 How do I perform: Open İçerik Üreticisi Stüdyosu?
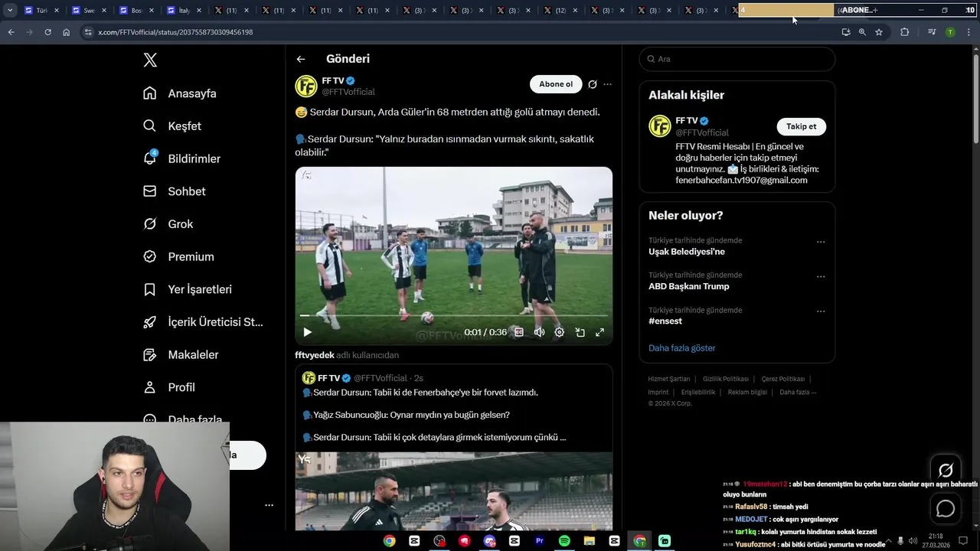203,322
